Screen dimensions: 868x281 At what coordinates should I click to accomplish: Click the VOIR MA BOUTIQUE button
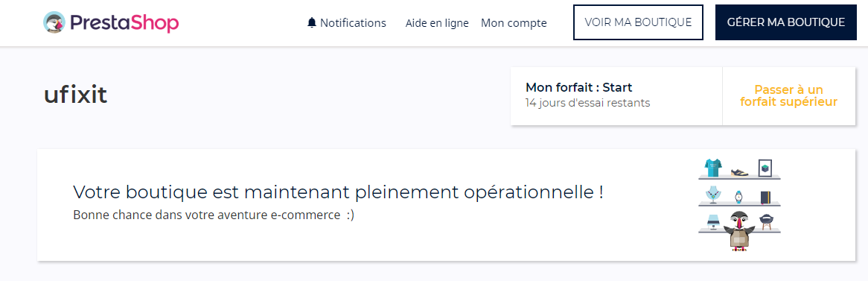638,22
